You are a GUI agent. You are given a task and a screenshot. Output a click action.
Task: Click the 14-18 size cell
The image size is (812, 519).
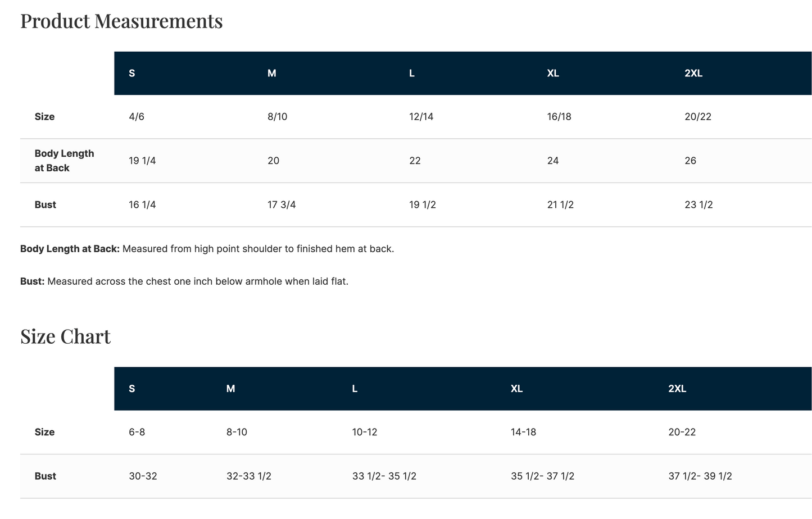pyautogui.click(x=523, y=432)
